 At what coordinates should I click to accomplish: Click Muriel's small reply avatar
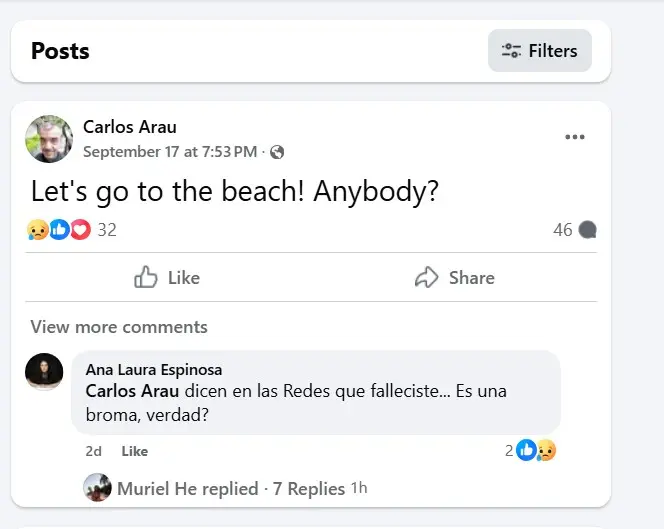tap(97, 488)
